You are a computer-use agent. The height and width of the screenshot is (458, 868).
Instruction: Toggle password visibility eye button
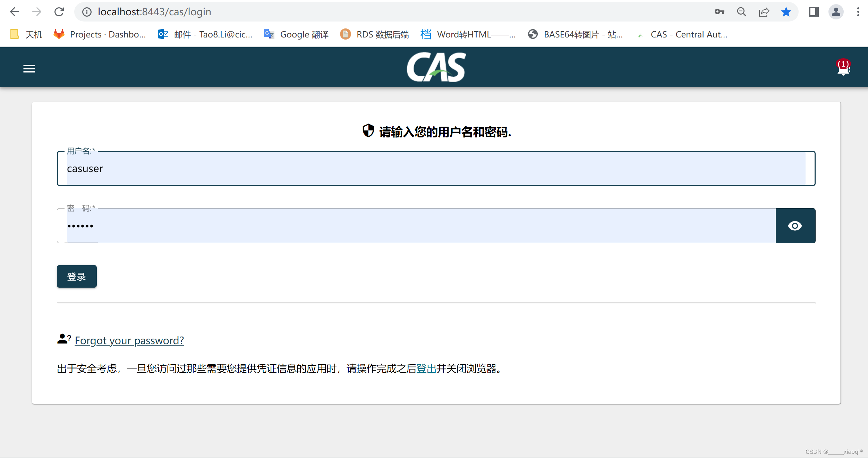coord(795,226)
